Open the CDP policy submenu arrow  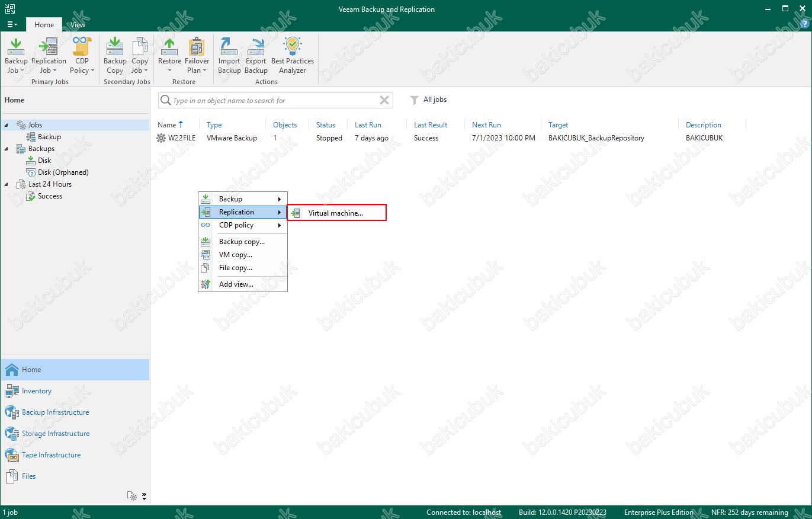tap(280, 225)
